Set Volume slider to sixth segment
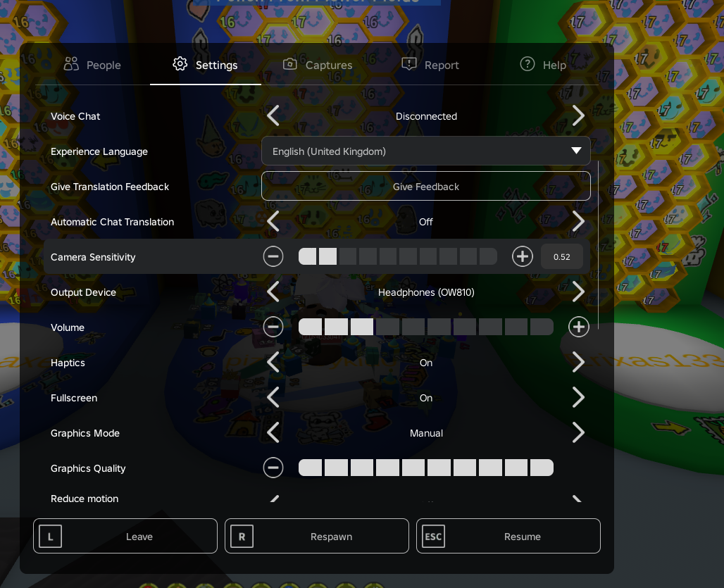The width and height of the screenshot is (724, 588). pos(439,327)
